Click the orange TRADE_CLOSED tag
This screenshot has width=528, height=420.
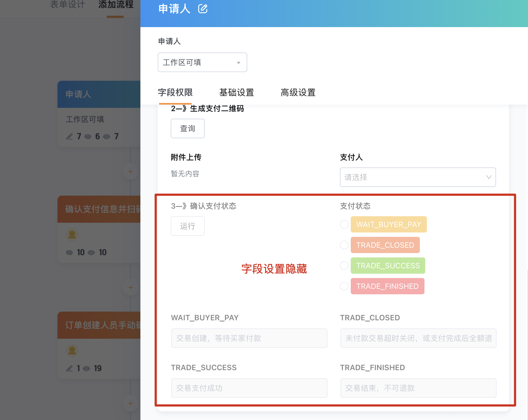point(385,245)
